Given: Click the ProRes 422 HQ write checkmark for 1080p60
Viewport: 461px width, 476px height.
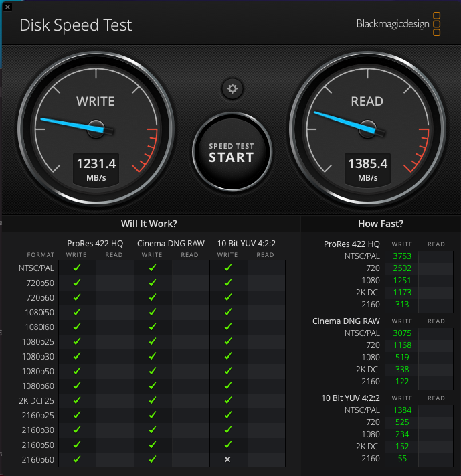Looking at the screenshot, I should click(x=77, y=386).
